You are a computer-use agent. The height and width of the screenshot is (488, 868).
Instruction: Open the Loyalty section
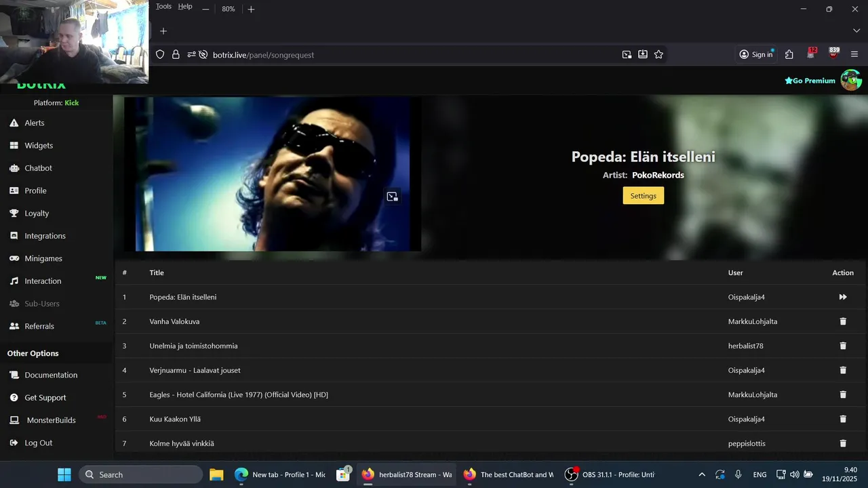(x=37, y=213)
